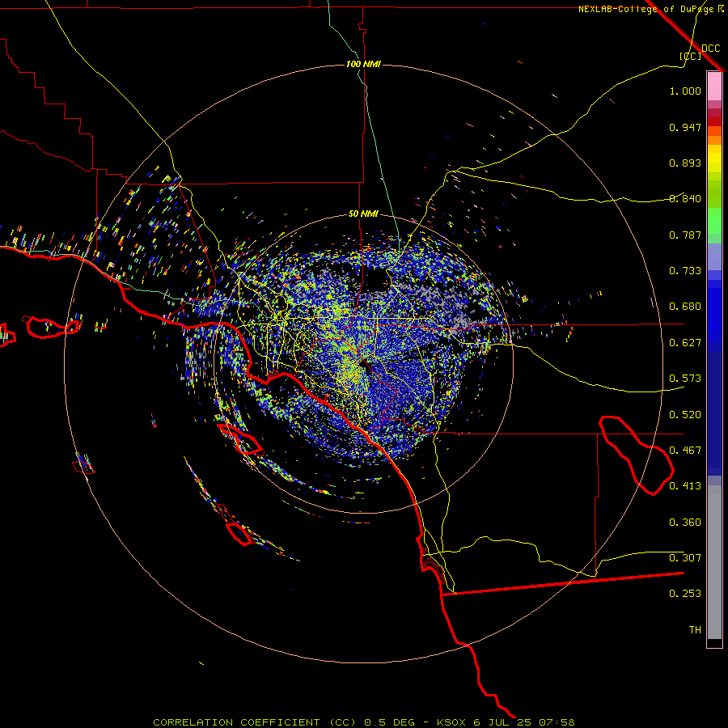Click the 0.413 scale value
The height and width of the screenshot is (728, 728).
pyautogui.click(x=685, y=486)
